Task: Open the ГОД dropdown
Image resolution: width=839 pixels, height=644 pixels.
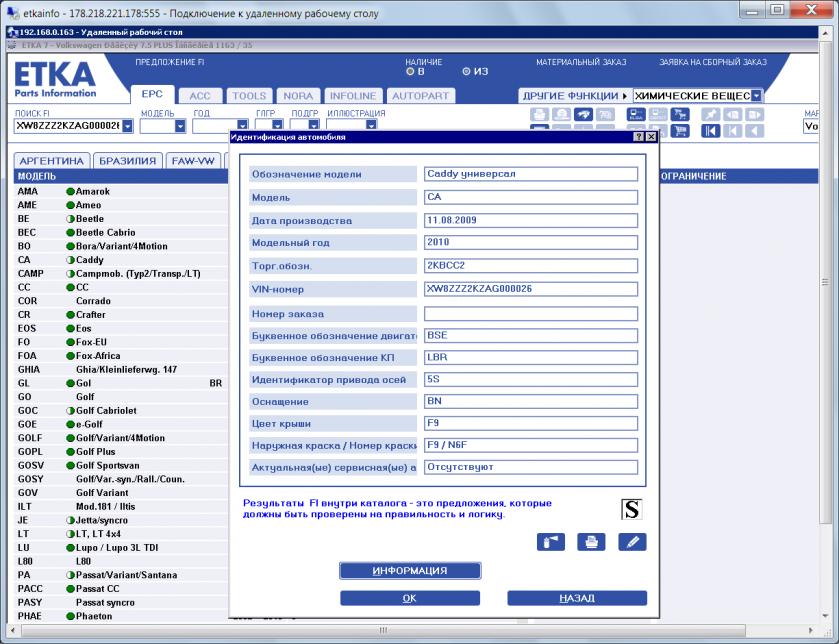Action: tap(242, 125)
